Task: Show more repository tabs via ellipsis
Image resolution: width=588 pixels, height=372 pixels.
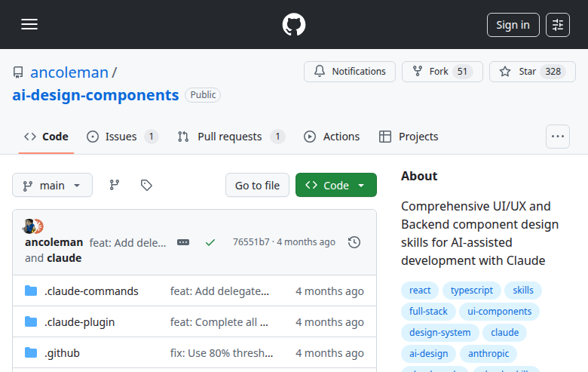Action: pyautogui.click(x=558, y=137)
